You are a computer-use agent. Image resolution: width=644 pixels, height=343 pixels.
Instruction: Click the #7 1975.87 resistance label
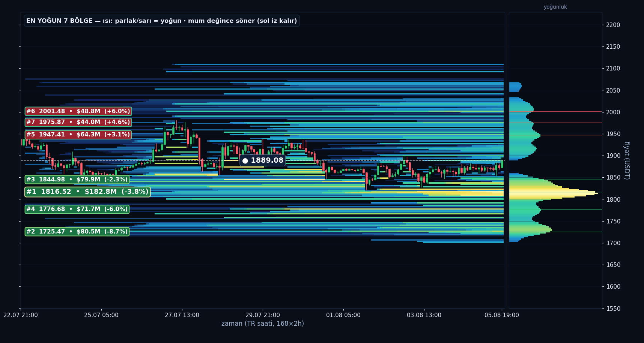(x=78, y=122)
